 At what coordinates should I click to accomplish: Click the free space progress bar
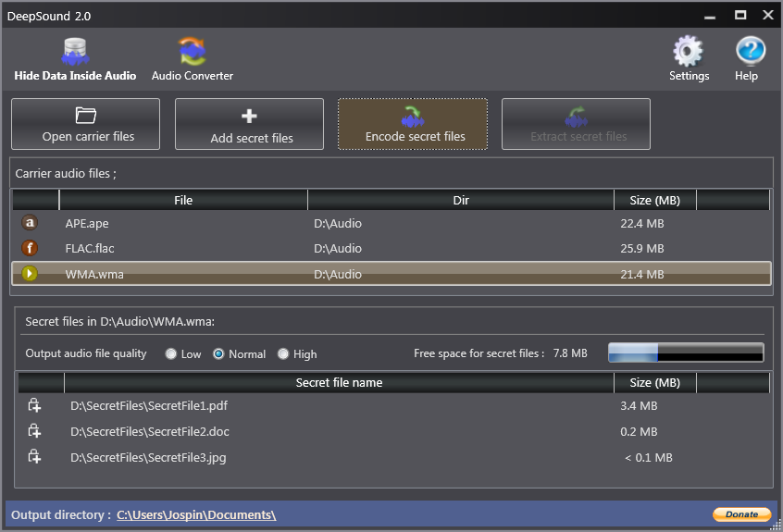point(685,353)
